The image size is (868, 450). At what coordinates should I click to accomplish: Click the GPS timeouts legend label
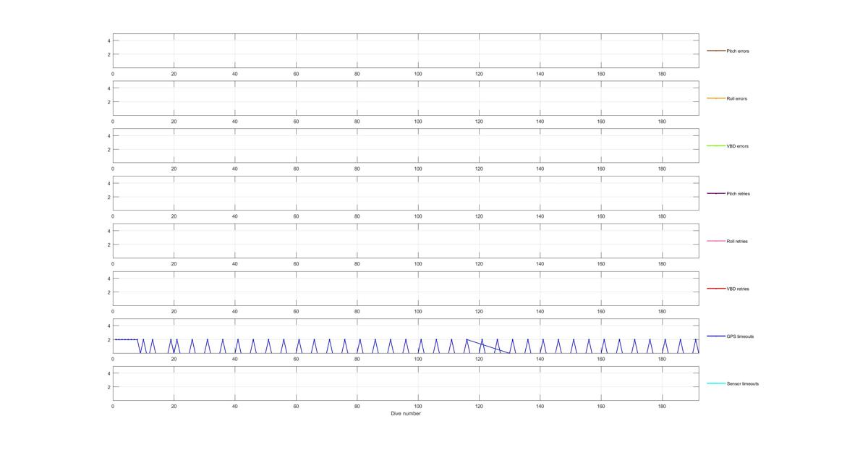(x=740, y=336)
